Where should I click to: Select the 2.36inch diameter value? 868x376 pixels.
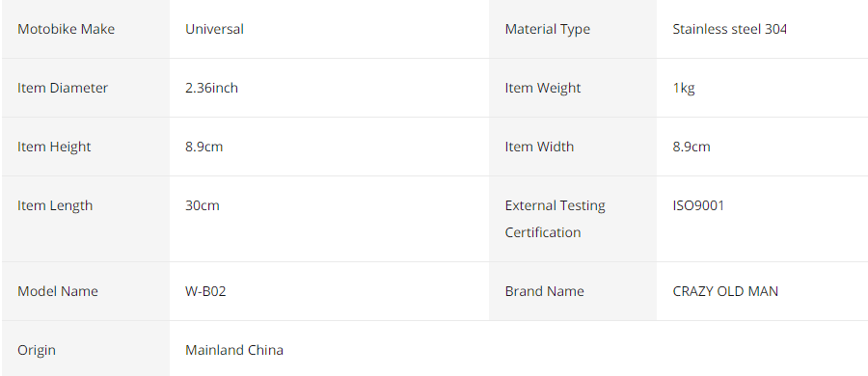[211, 88]
